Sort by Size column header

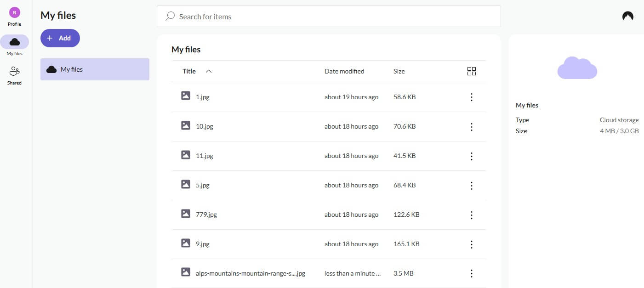point(399,71)
